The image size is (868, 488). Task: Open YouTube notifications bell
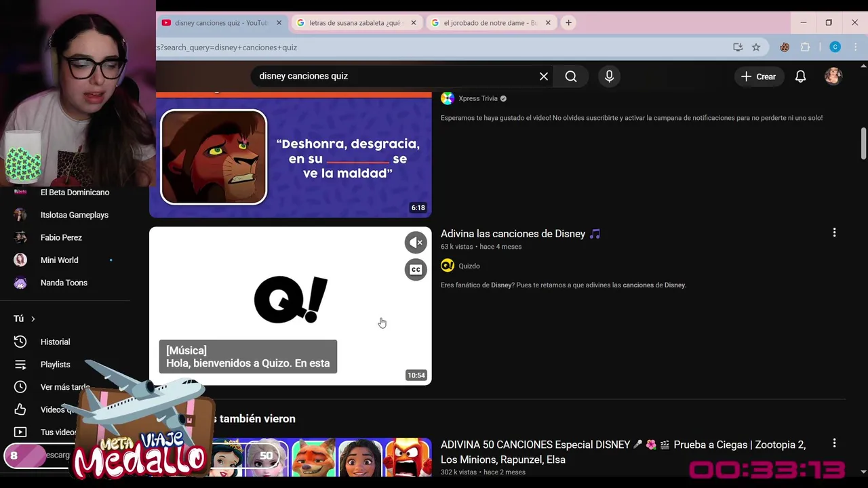click(800, 77)
